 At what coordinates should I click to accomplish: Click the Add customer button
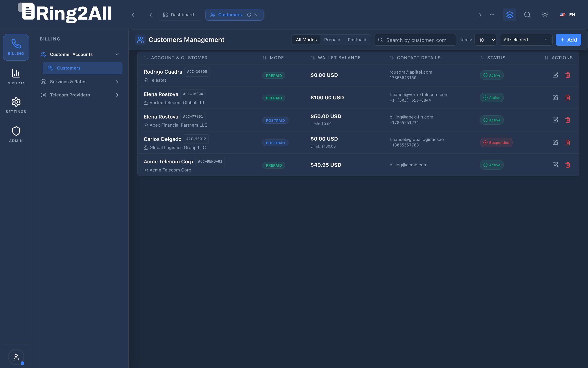[x=568, y=40]
